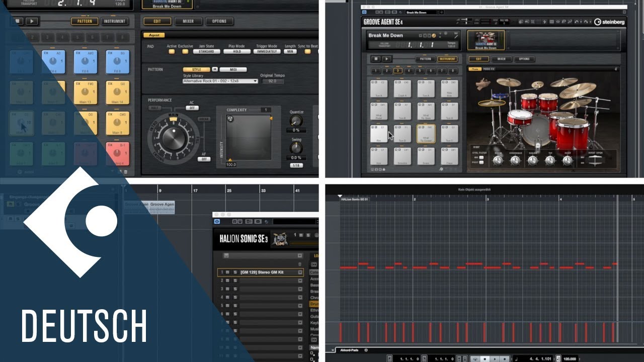644x362 pixels.
Task: Open the Style Library dropdown
Action: click(220, 81)
